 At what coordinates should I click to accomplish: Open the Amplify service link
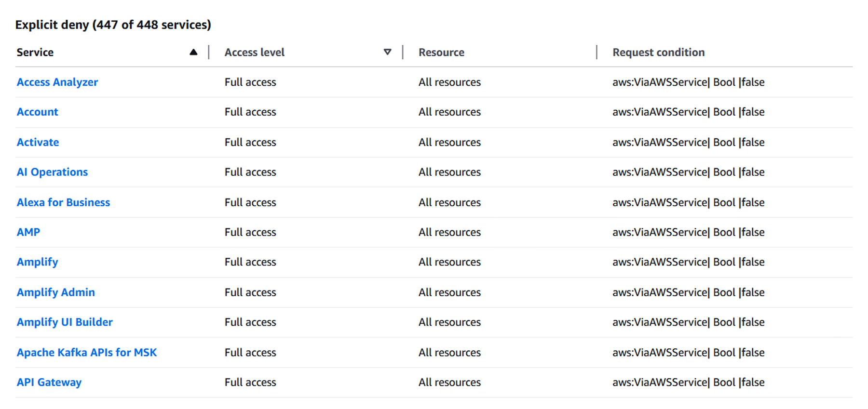tap(38, 262)
